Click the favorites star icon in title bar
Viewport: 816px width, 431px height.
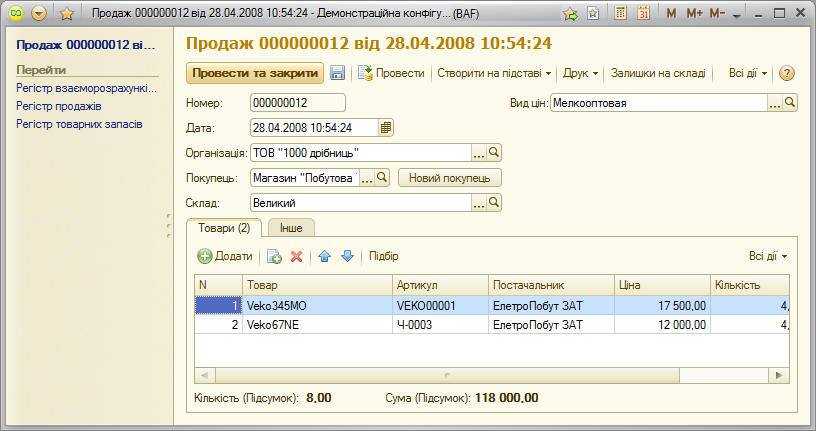(67, 14)
